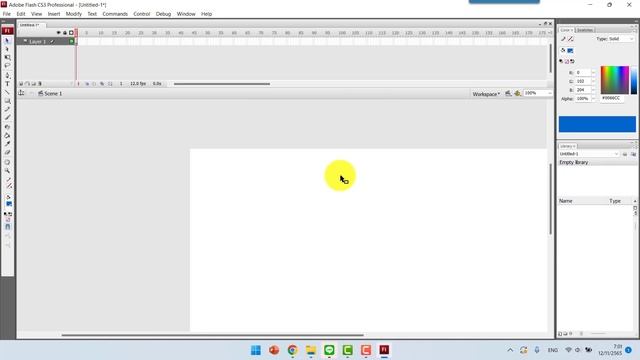The image size is (640, 360).
Task: Open the Blue value slider arrow
Action: coord(593,90)
